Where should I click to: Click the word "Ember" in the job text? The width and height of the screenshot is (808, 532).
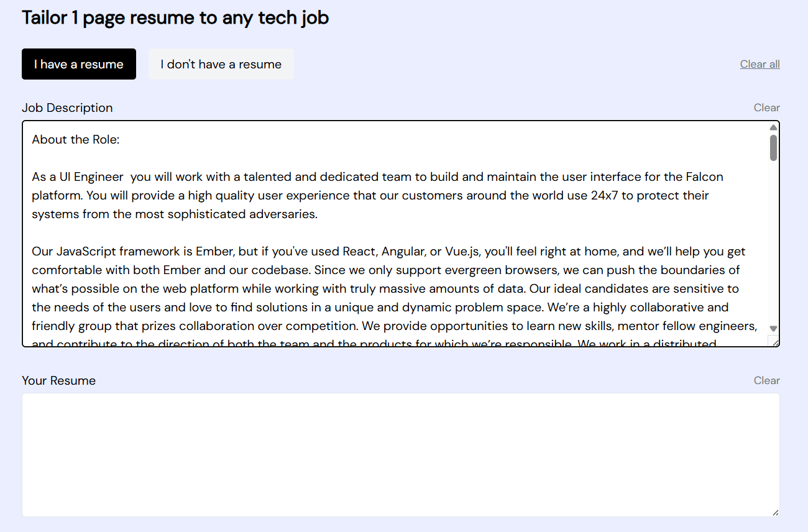(214, 252)
